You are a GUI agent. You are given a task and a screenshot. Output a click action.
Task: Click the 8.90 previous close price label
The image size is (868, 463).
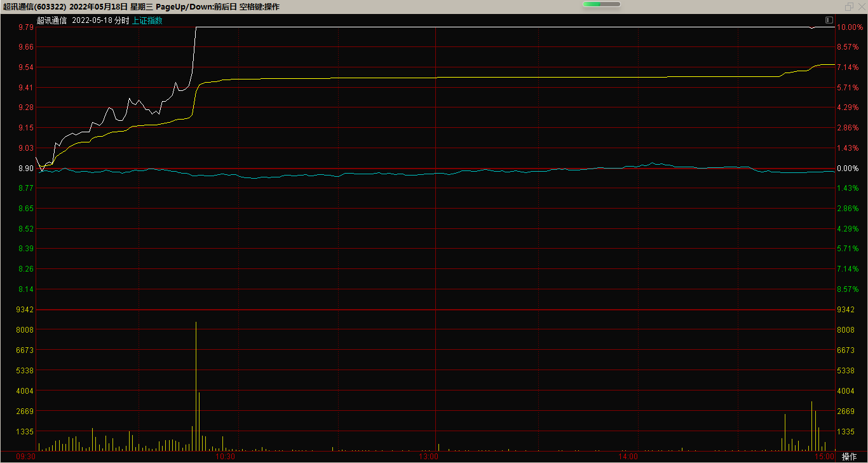pyautogui.click(x=26, y=169)
